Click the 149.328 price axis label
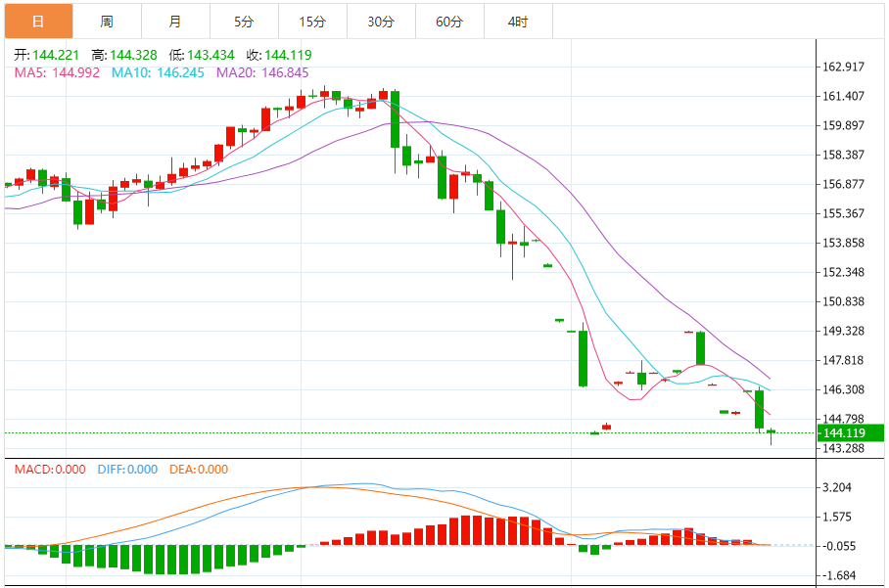The image size is (889, 588). coord(844,331)
